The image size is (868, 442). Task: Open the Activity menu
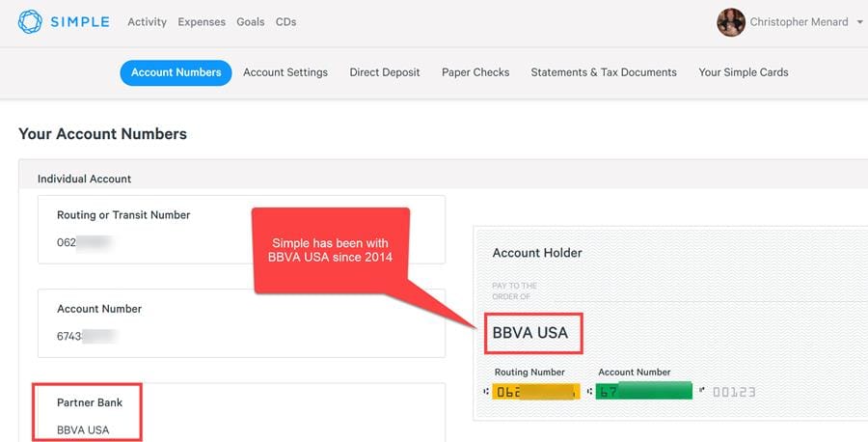(147, 22)
